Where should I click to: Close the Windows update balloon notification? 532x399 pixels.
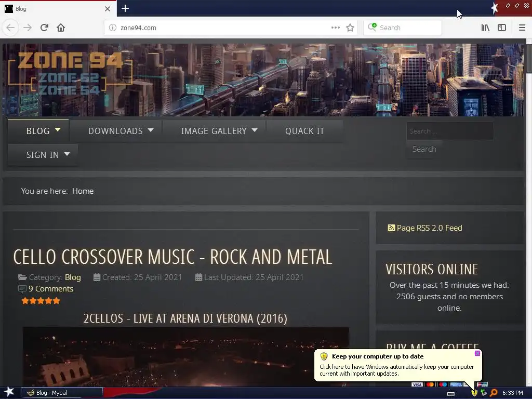(x=477, y=353)
